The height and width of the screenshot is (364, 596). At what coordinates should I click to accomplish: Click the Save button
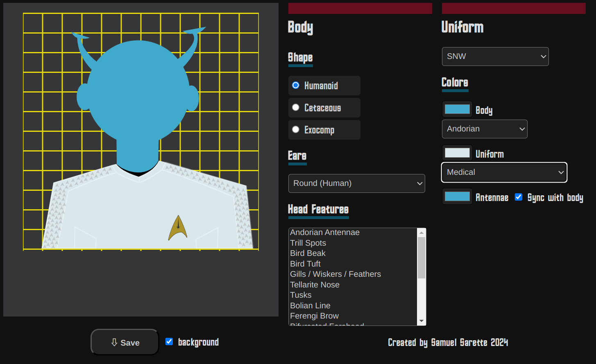125,342
